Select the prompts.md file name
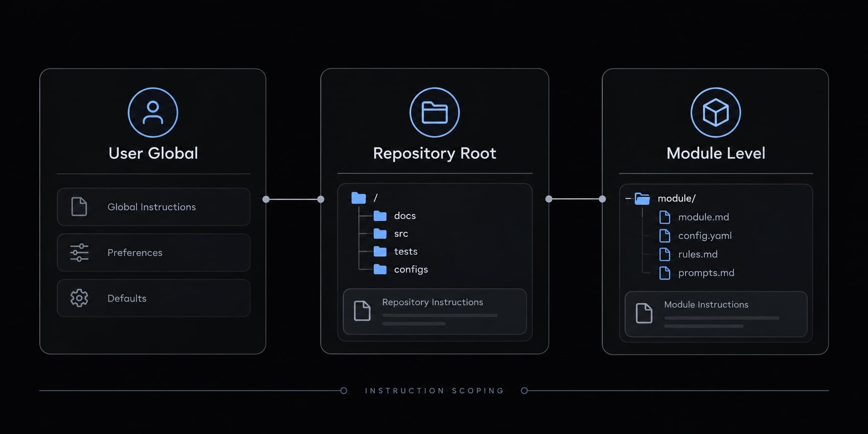The image size is (868, 434). tap(706, 273)
